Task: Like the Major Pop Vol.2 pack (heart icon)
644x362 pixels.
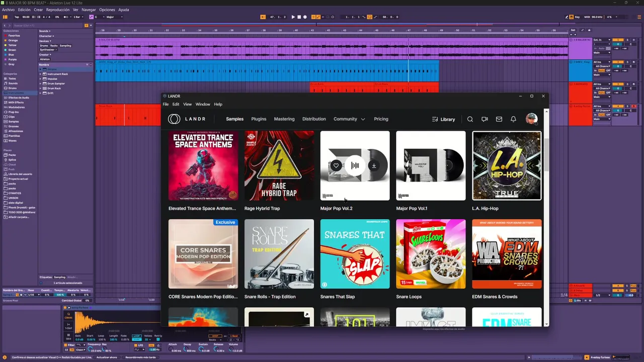Action: point(336,165)
